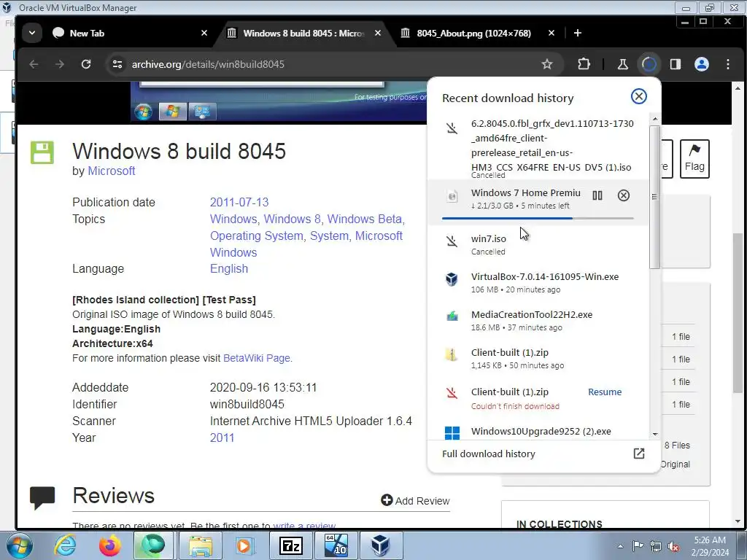The height and width of the screenshot is (560, 747).
Task: Click the download list scrollbar down arrow
Action: click(x=655, y=435)
